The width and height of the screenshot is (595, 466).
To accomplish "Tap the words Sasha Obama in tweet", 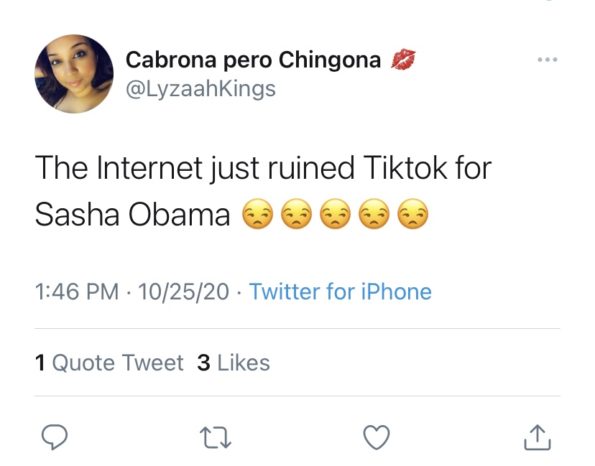I will (132, 215).
